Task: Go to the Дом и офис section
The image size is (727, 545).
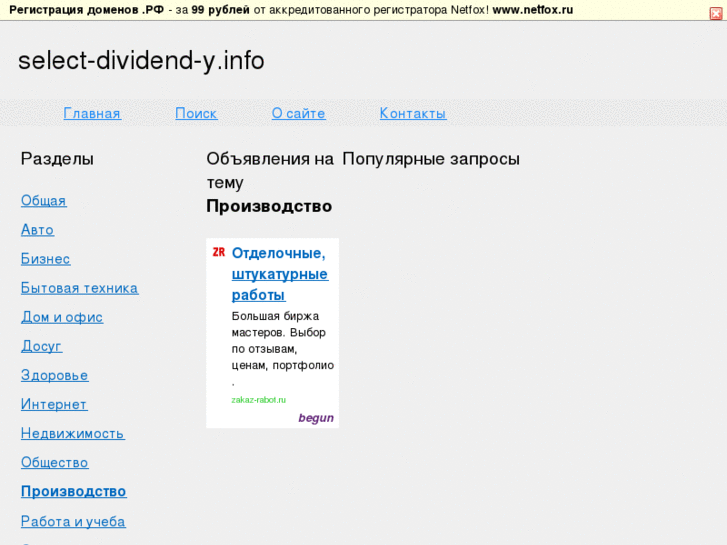Action: click(62, 317)
